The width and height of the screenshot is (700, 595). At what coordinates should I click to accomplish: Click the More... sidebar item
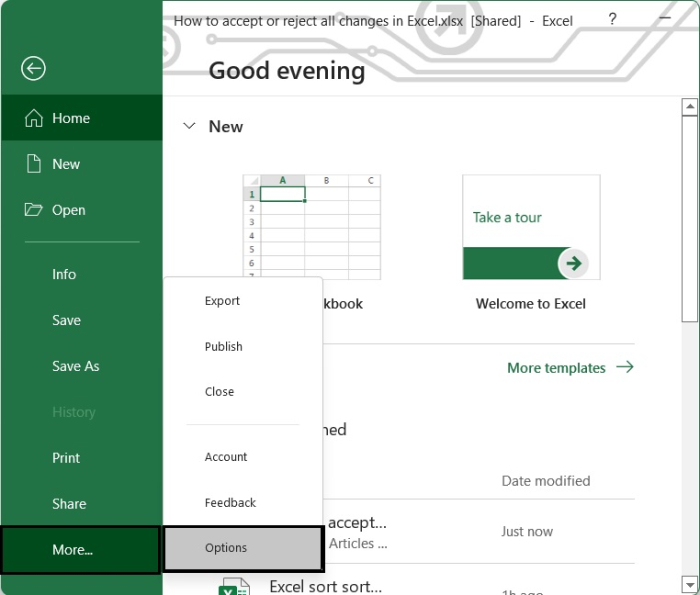(81, 549)
